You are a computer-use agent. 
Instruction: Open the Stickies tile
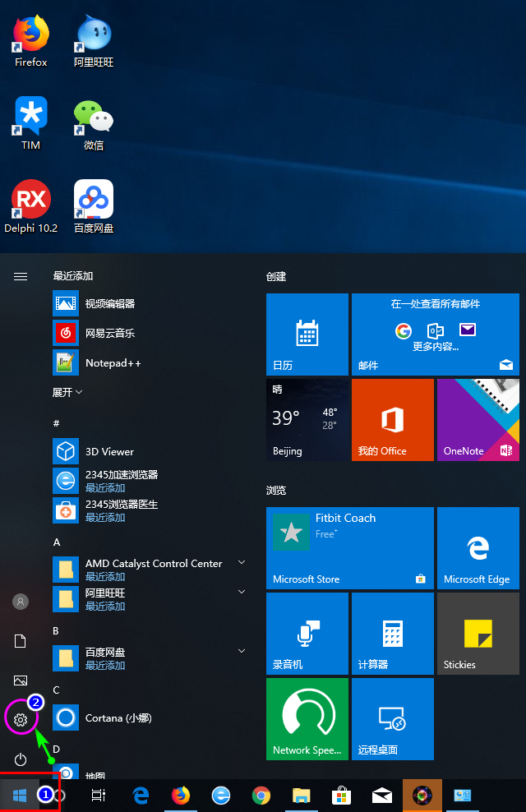(x=478, y=634)
